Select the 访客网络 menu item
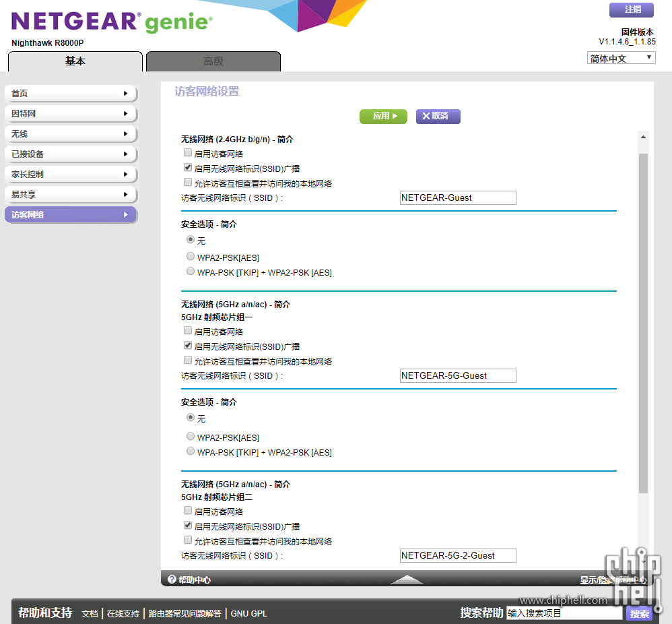The width and height of the screenshot is (672, 624). [x=71, y=214]
